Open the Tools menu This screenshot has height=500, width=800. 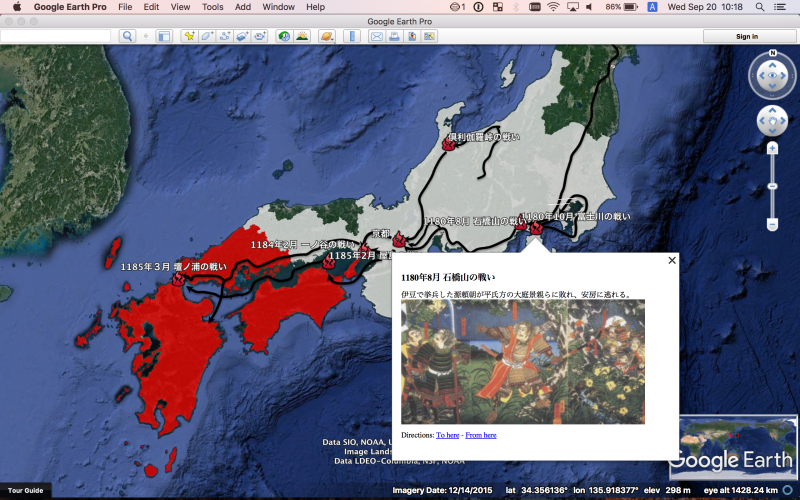[212, 7]
